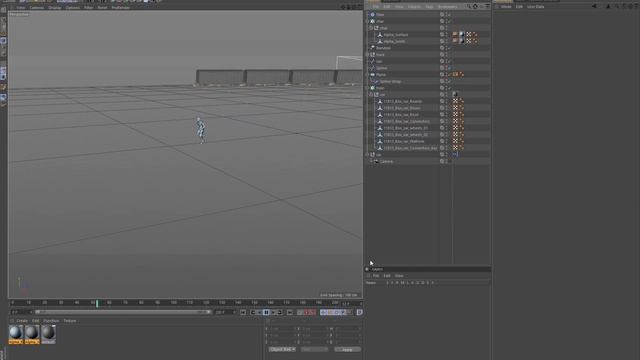
Task: Select the texture tag on the Boards row
Action: tap(455, 101)
